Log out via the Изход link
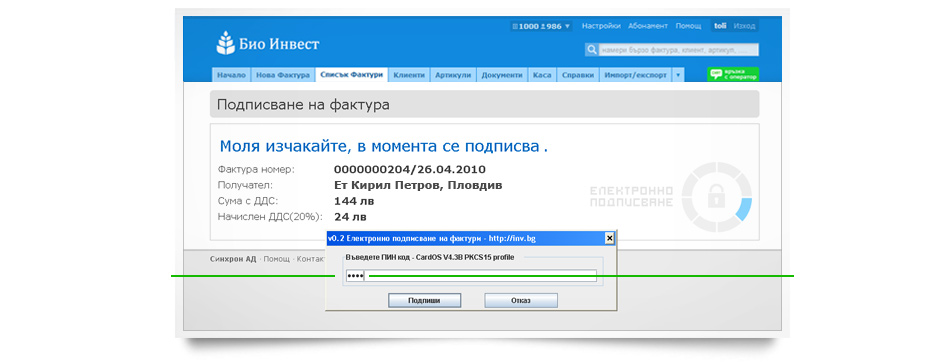Viewport: 940px width, 364px height. (x=744, y=26)
